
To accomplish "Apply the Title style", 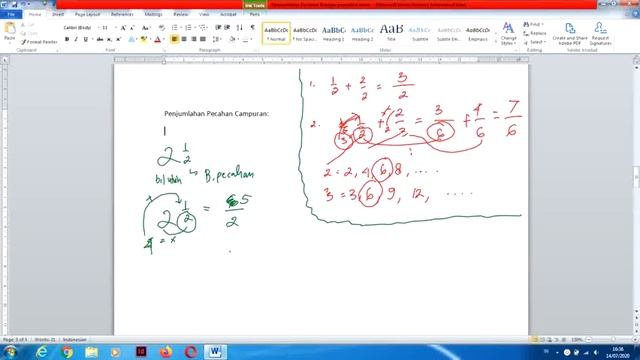I will (x=391, y=33).
